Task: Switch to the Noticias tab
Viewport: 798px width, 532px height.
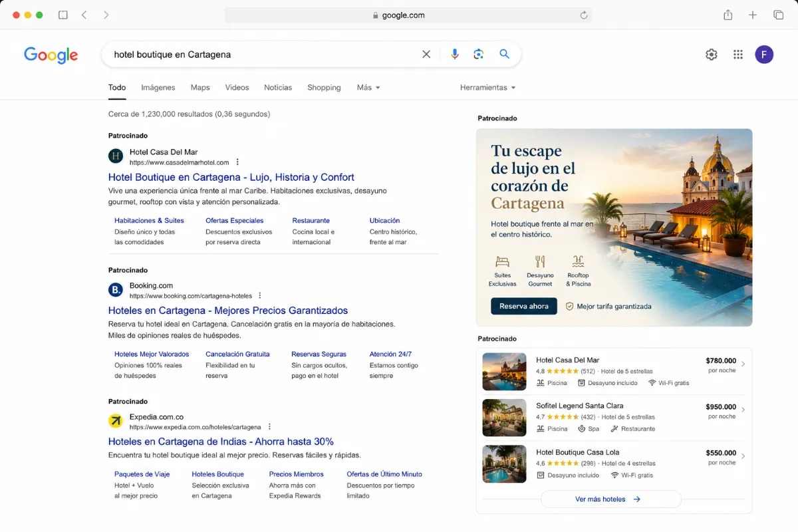Action: point(278,88)
